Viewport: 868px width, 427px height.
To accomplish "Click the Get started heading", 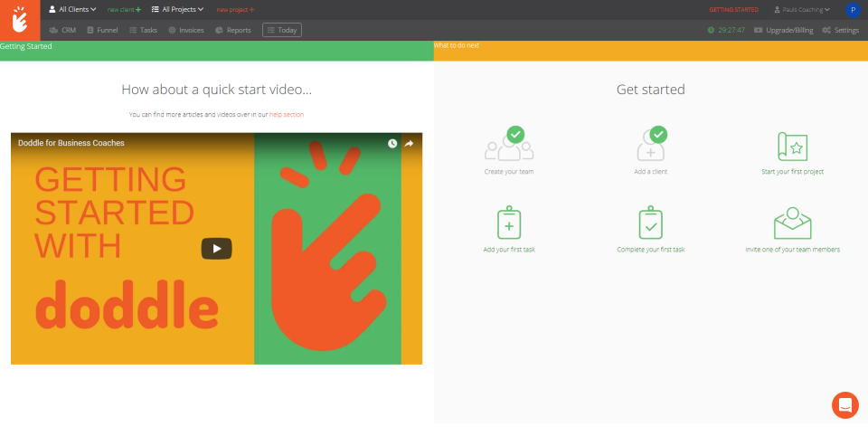I will pyautogui.click(x=651, y=90).
